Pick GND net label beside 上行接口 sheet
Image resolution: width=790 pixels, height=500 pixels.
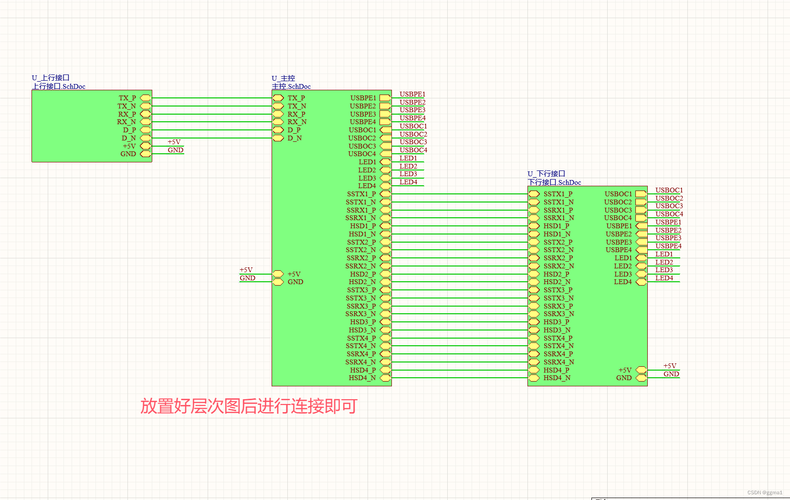[175, 150]
